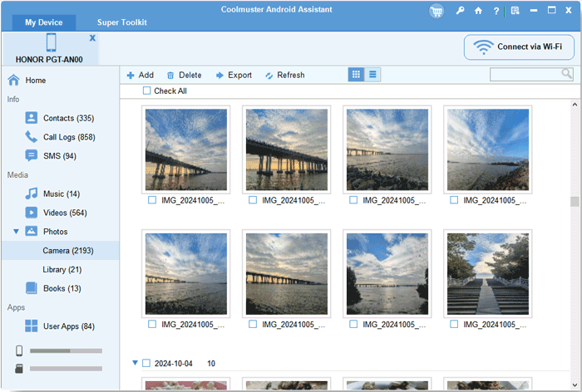Image resolution: width=582 pixels, height=392 pixels.
Task: Select all photos dated 2024-10-04 checkbox
Action: (146, 363)
